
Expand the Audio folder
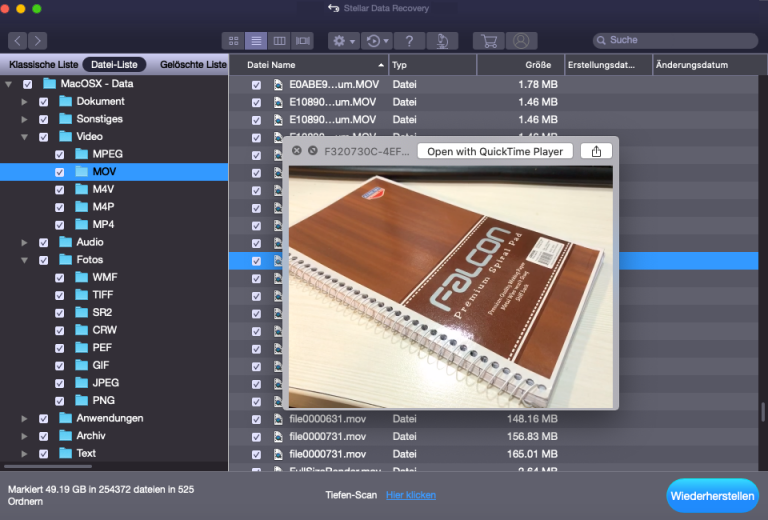pyautogui.click(x=24, y=242)
